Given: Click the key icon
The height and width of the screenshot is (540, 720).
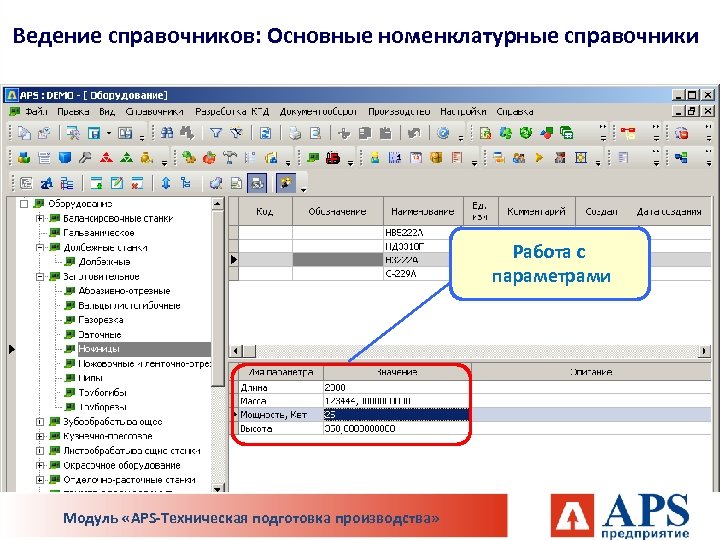Looking at the screenshot, I should [x=85, y=158].
